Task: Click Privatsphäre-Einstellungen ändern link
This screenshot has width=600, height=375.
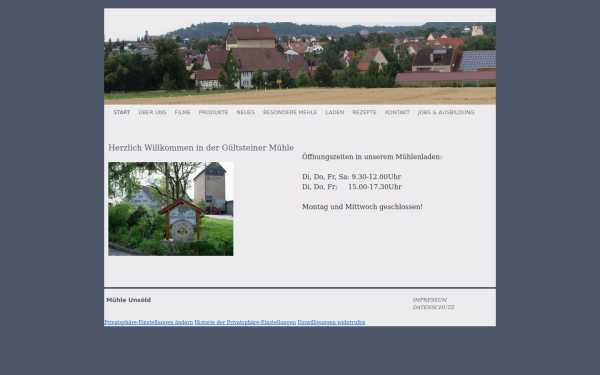Action: 148,322
